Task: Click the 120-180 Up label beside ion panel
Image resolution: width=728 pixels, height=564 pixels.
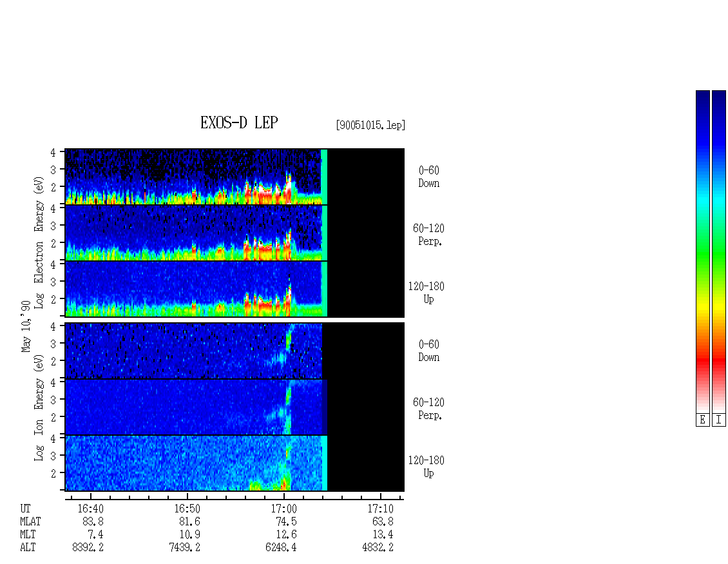Action: coord(426,467)
